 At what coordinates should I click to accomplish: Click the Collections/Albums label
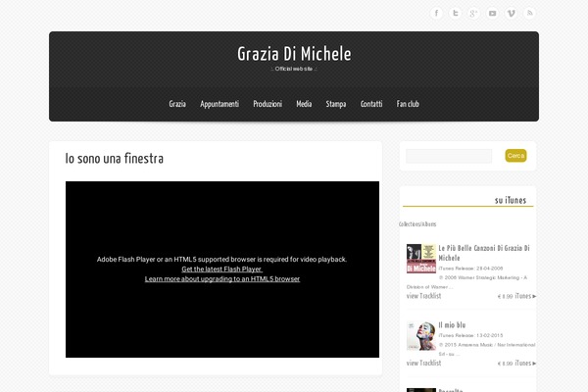coord(417,224)
